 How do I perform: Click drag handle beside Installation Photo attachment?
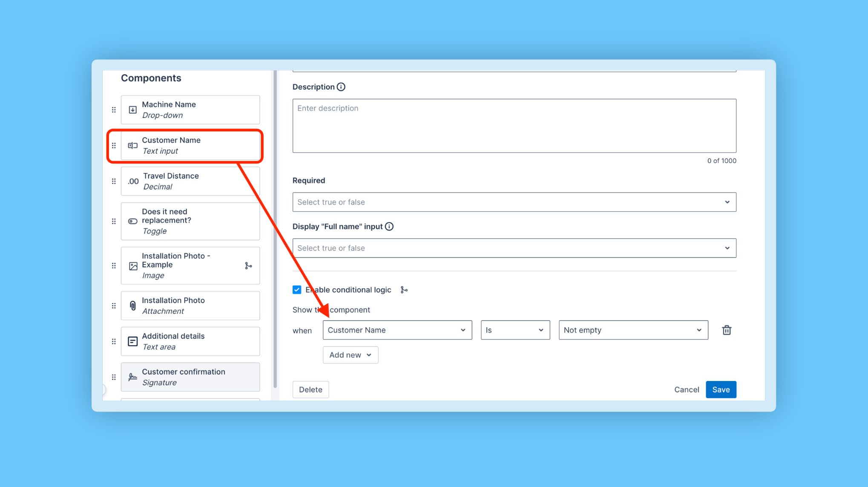click(114, 306)
